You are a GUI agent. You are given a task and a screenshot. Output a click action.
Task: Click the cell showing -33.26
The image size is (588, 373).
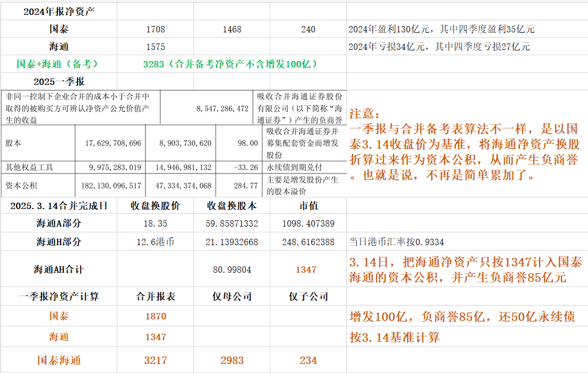coord(245,168)
